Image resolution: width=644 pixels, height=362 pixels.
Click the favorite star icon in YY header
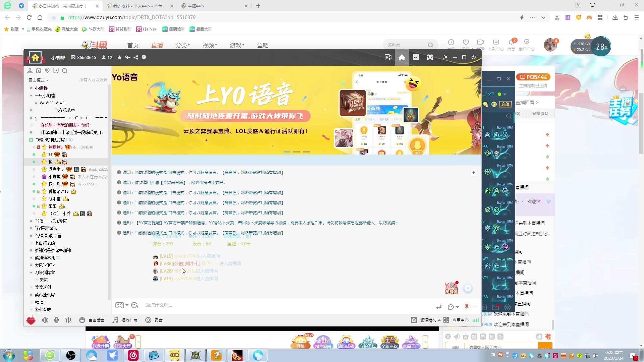[119, 57]
